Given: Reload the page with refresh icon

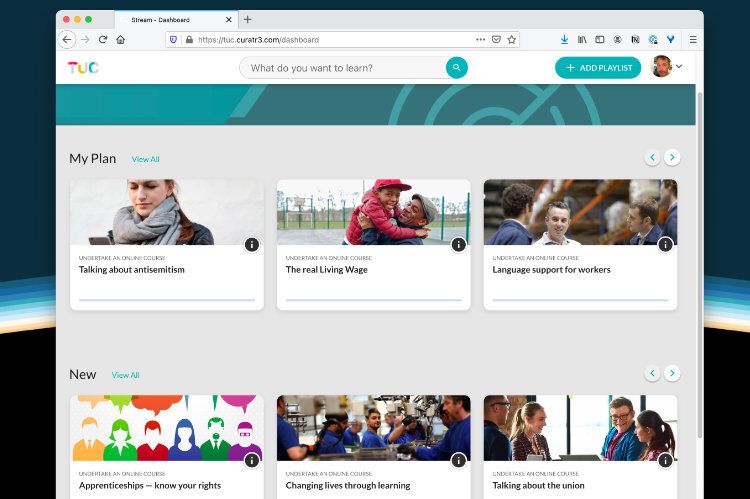Looking at the screenshot, I should (x=103, y=40).
